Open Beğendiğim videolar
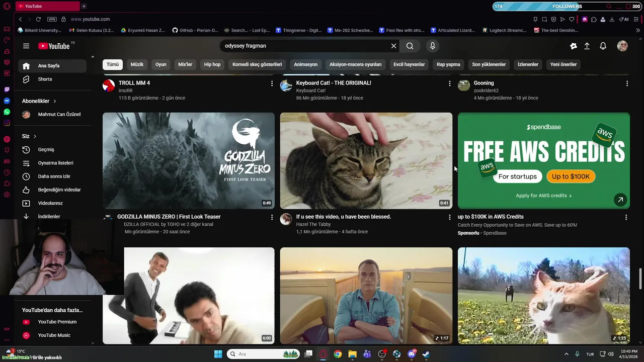This screenshot has width=644, height=362. pos(52,190)
